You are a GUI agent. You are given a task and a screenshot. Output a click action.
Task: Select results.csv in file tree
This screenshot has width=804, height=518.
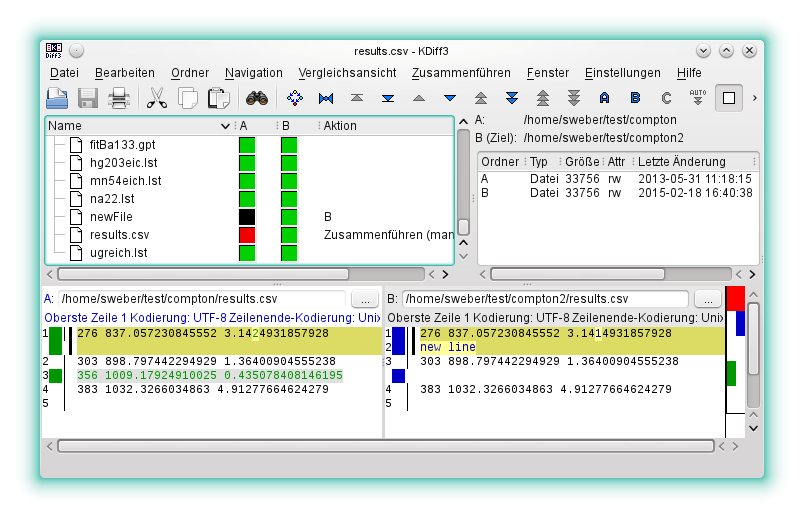tap(119, 234)
